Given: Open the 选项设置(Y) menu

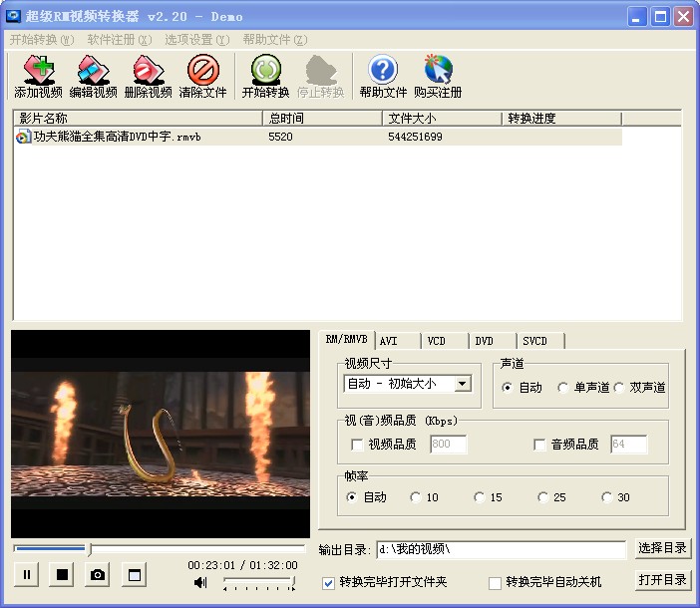Looking at the screenshot, I should 197,40.
